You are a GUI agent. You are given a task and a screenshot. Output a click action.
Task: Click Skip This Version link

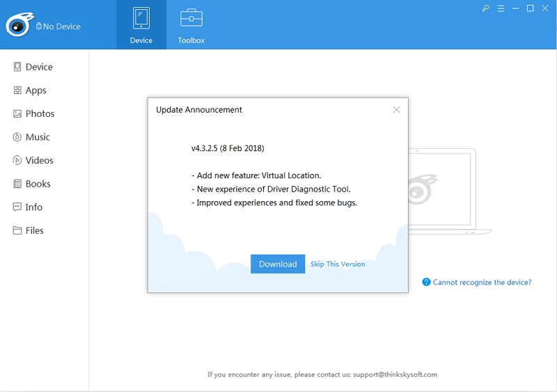click(338, 264)
